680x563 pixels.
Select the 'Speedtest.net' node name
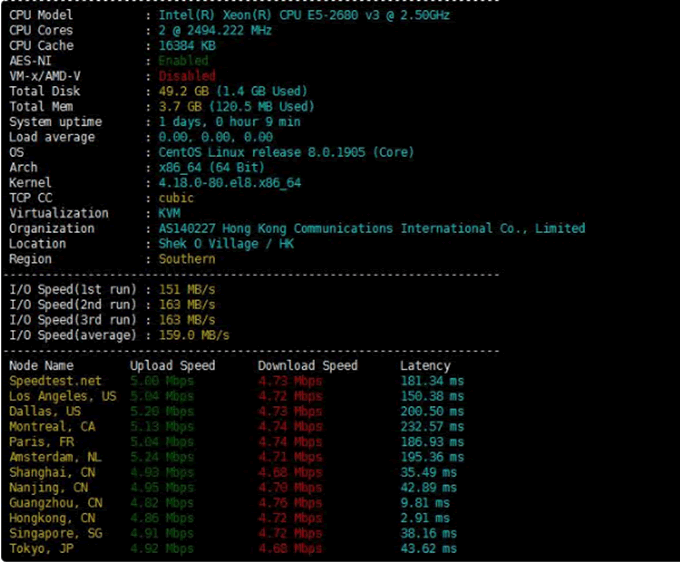point(55,381)
